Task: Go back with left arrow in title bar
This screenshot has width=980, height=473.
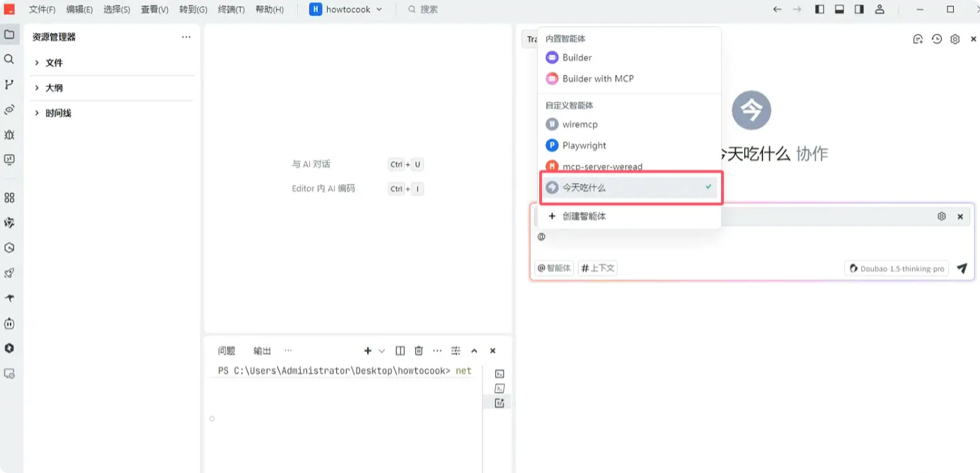Action: pyautogui.click(x=778, y=9)
